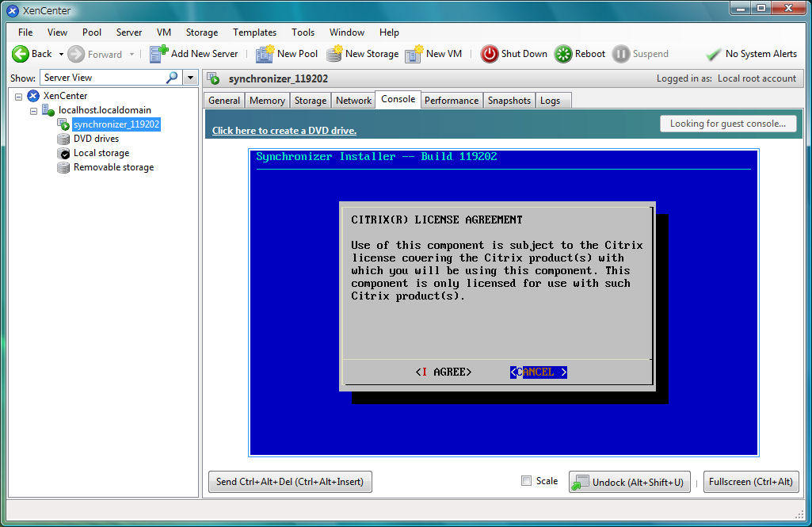The image size is (812, 527).
Task: Click the New Storage icon
Action: click(x=334, y=54)
